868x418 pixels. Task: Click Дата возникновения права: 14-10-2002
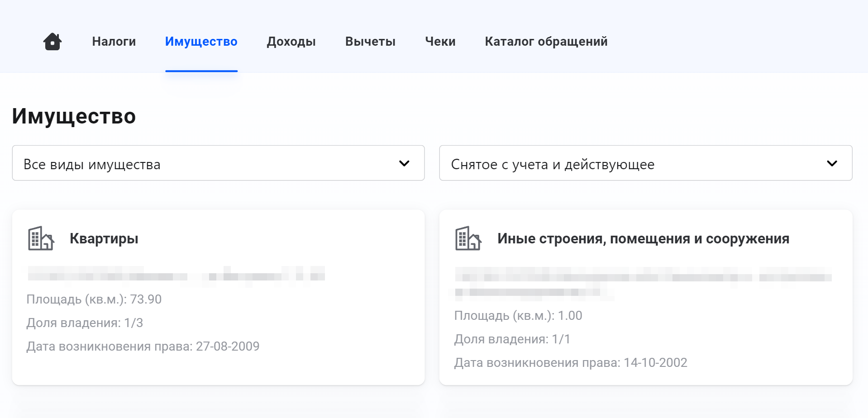[x=571, y=362]
